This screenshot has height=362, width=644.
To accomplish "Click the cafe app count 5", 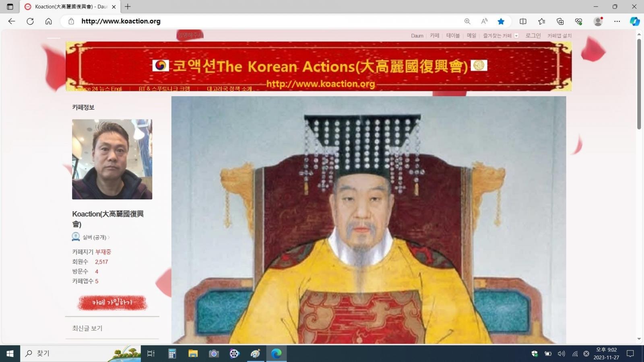I will pos(97,281).
